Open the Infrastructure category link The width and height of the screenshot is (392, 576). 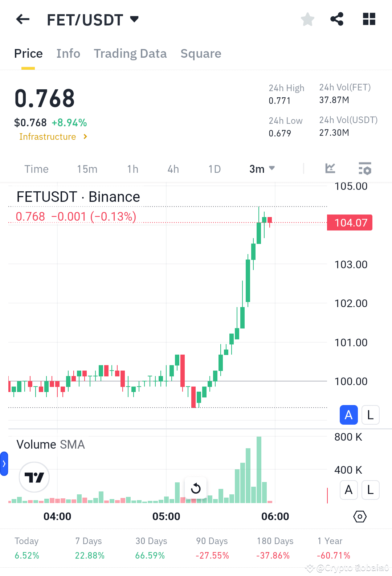[x=48, y=137]
